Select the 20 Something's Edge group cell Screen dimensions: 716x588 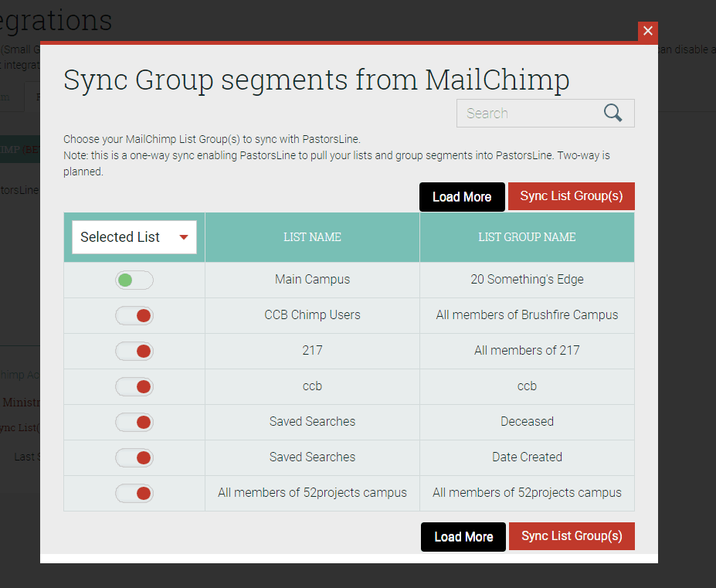pos(527,280)
